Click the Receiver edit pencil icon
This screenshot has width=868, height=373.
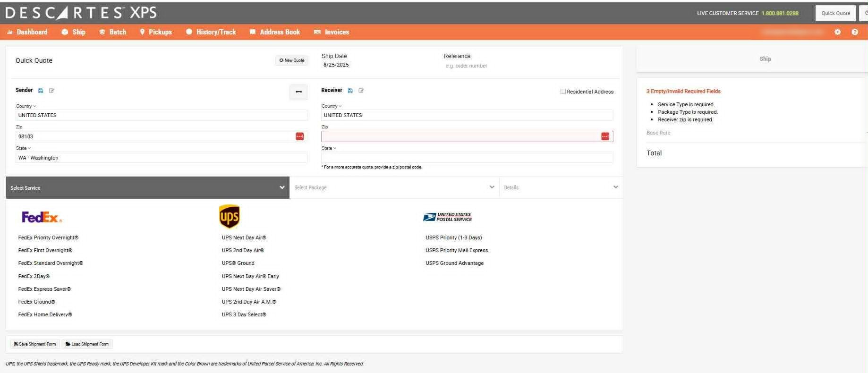pos(361,91)
